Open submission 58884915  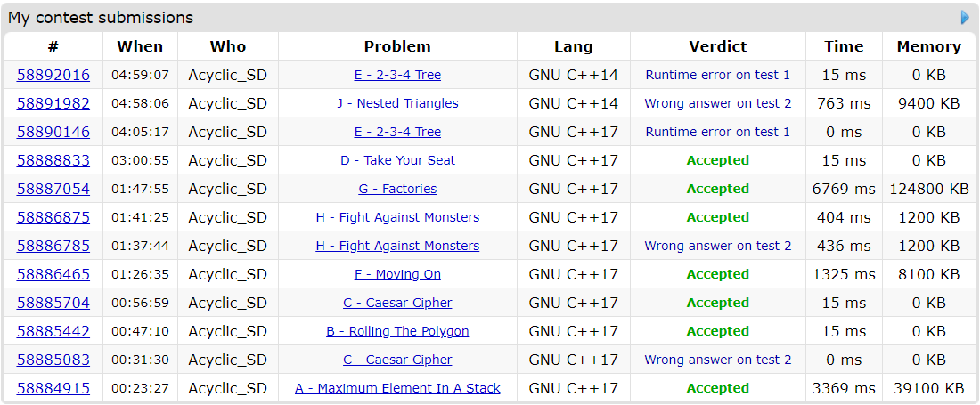click(53, 388)
